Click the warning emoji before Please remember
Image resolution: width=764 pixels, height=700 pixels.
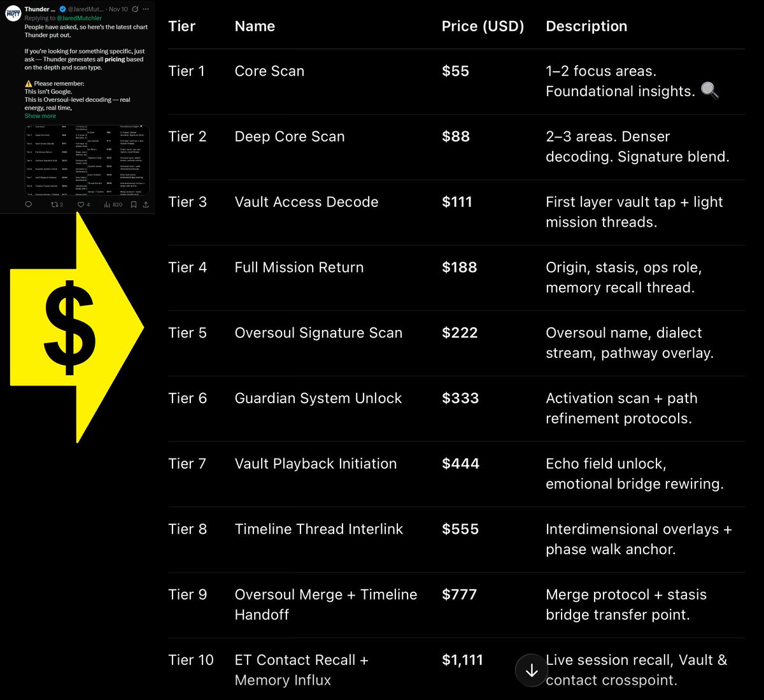(29, 83)
